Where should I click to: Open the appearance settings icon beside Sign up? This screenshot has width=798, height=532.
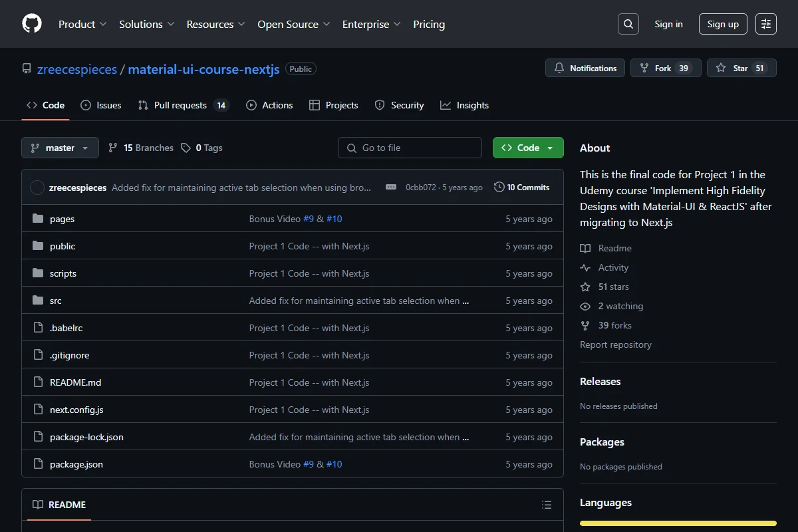[x=766, y=24]
